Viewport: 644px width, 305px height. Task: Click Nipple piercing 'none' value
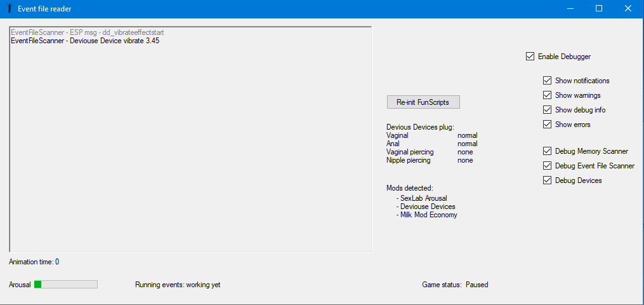[465, 160]
